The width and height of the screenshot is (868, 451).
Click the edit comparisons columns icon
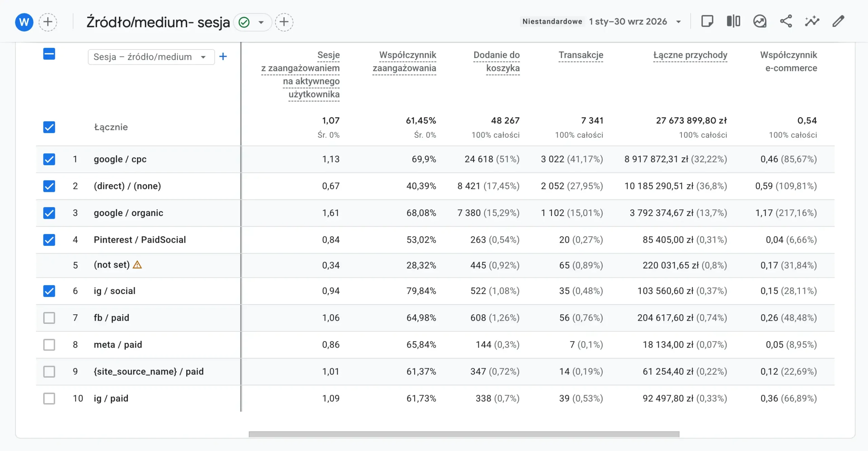pyautogui.click(x=733, y=21)
